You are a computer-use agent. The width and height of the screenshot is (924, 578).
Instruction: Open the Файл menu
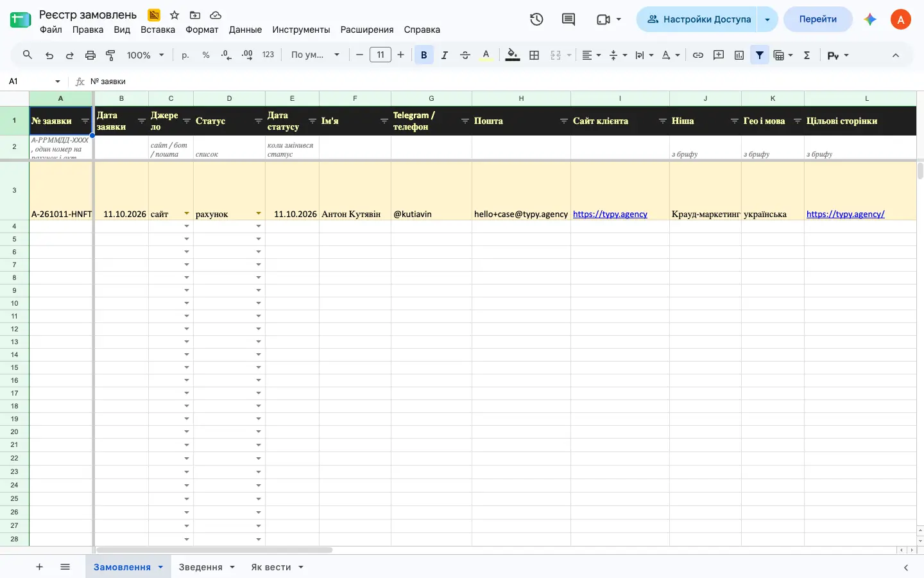(x=51, y=30)
